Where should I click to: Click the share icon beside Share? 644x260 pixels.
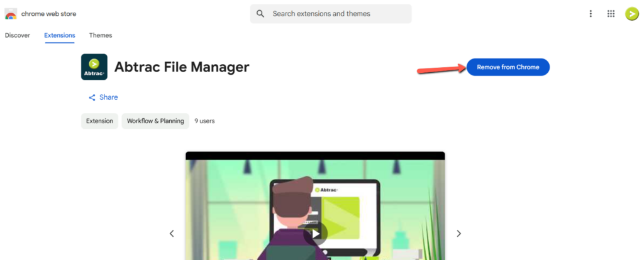click(92, 97)
